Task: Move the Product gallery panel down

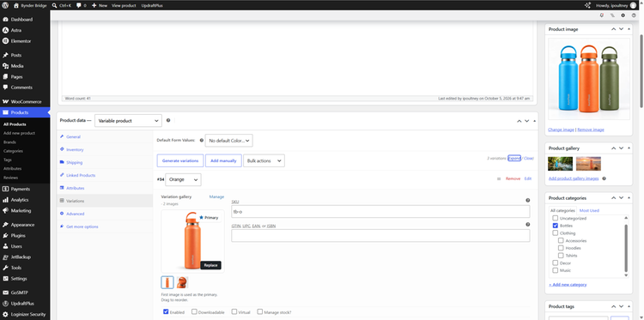Action: [621, 148]
